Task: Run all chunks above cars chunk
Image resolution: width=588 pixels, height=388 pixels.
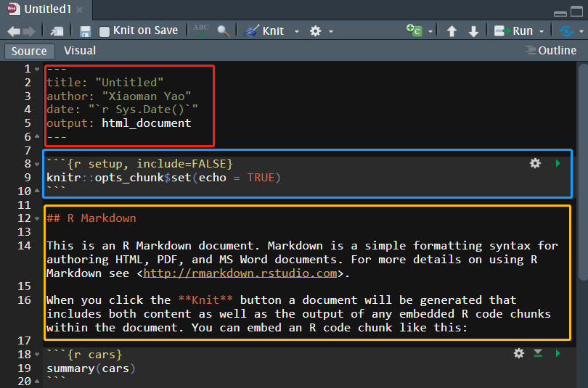Action: tap(538, 353)
